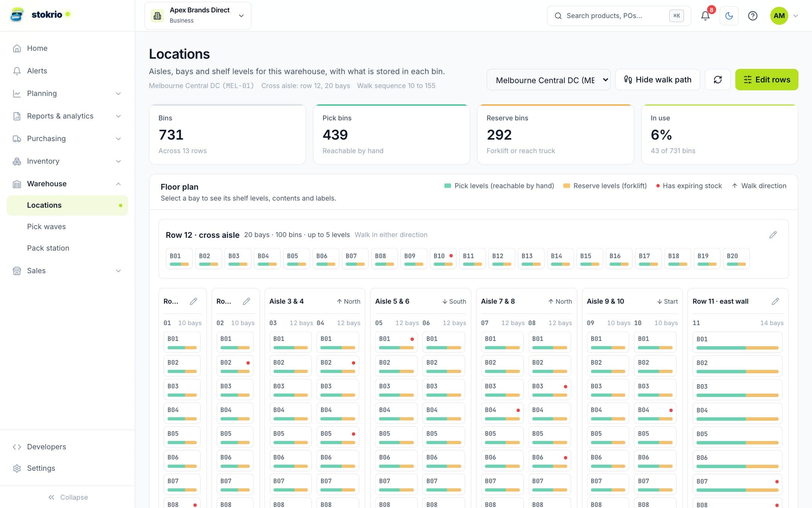Select bay B10 in Row 12
Image resolution: width=812 pixels, height=508 pixels.
(443, 259)
